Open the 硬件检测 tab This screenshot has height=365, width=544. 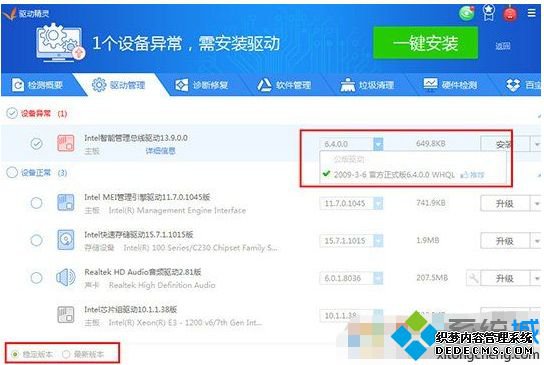click(450, 85)
